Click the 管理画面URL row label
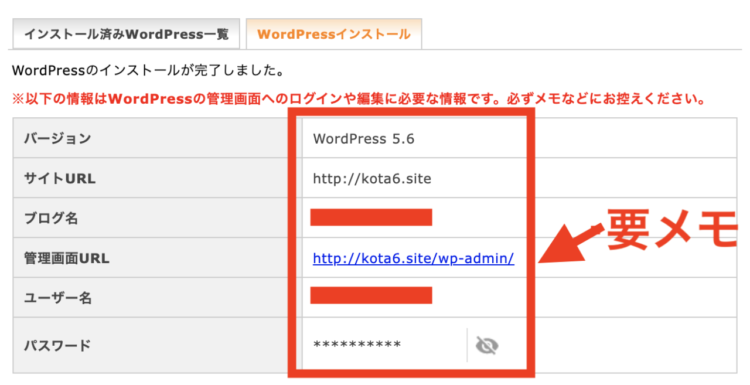 pos(66,258)
